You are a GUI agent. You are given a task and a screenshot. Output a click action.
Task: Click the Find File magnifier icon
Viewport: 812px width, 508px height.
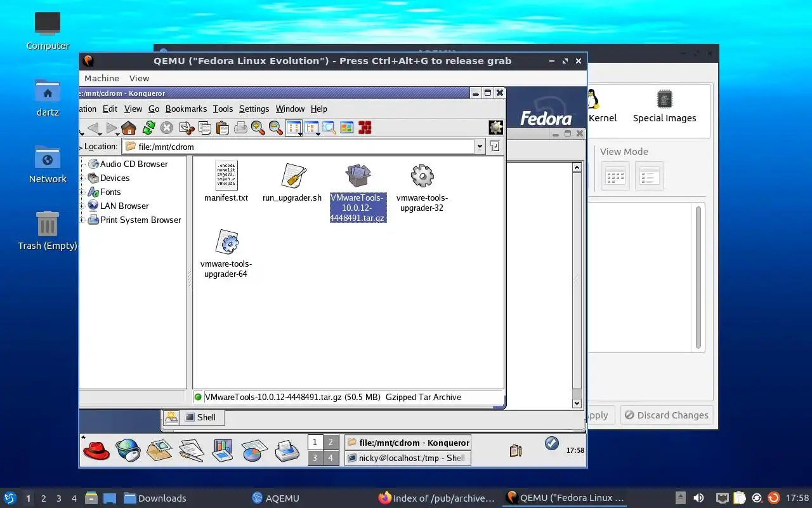[x=329, y=128]
